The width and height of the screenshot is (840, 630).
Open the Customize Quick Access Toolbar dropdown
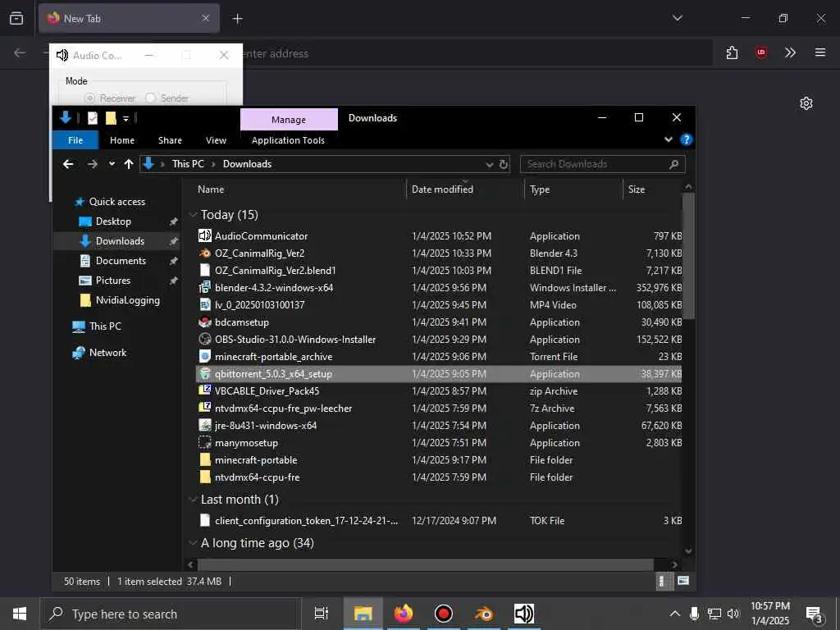point(126,118)
